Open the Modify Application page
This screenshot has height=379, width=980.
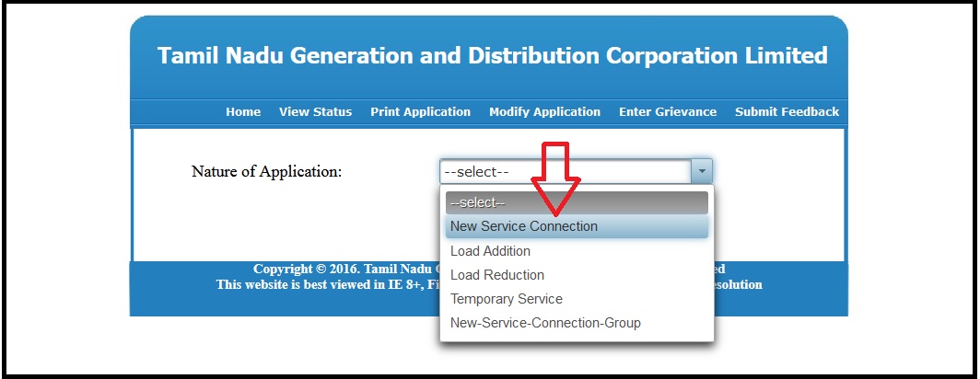pyautogui.click(x=544, y=111)
